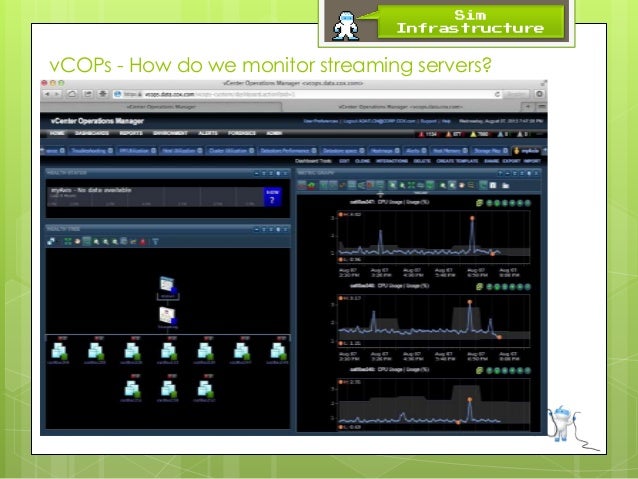Image resolution: width=638 pixels, height=479 pixels.
Task: Click the yellow-green icon on the bottom CPU Usage graph
Action: click(480, 370)
